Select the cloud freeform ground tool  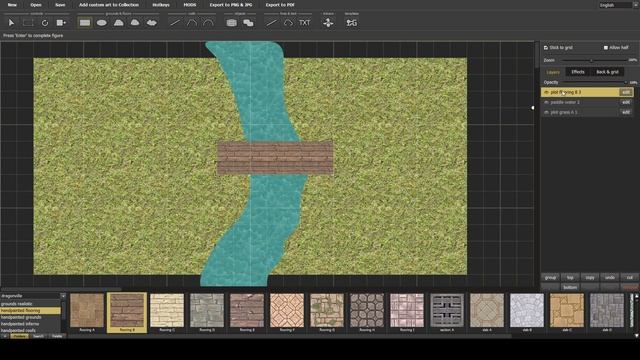(x=152, y=23)
